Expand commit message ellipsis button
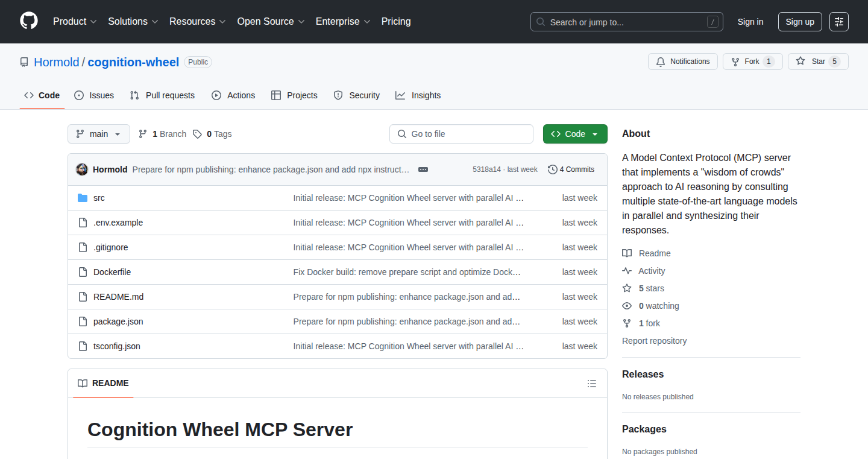 [423, 169]
